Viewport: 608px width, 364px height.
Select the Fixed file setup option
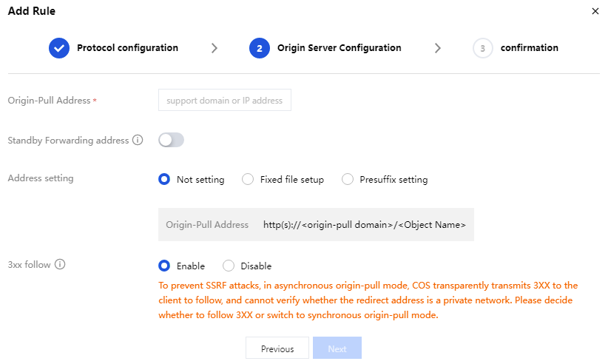pos(248,179)
